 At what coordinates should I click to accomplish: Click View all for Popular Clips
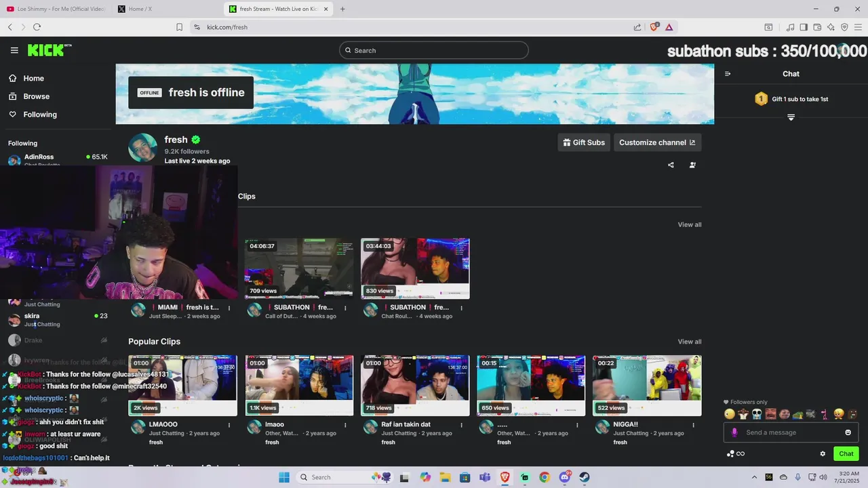(690, 342)
